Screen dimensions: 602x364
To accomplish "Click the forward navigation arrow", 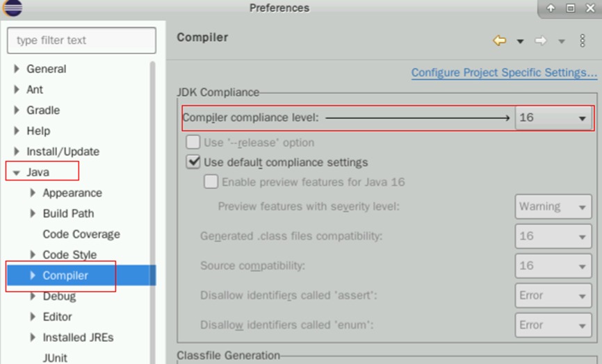I will (540, 41).
